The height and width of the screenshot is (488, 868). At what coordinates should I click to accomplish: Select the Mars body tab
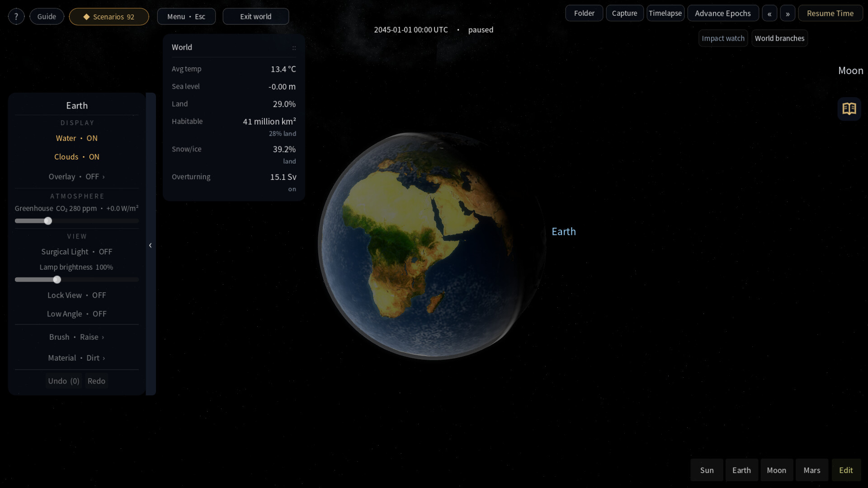[812, 470]
